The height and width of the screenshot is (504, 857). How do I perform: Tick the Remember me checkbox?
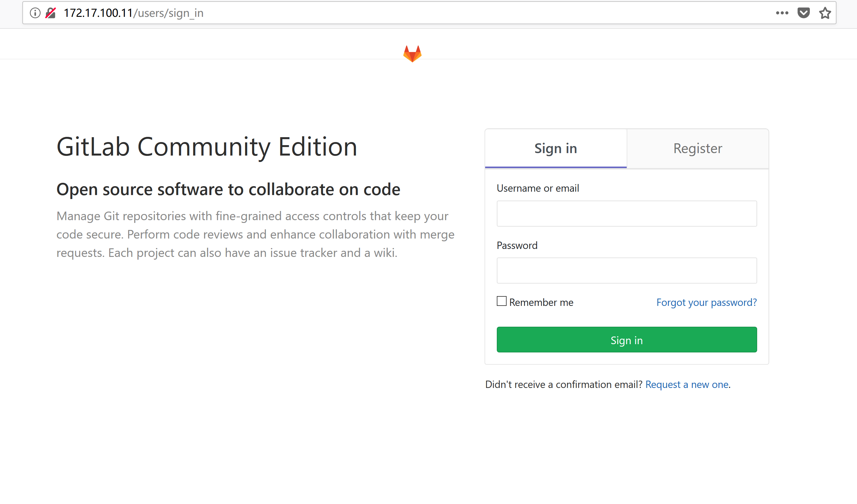[x=502, y=301]
